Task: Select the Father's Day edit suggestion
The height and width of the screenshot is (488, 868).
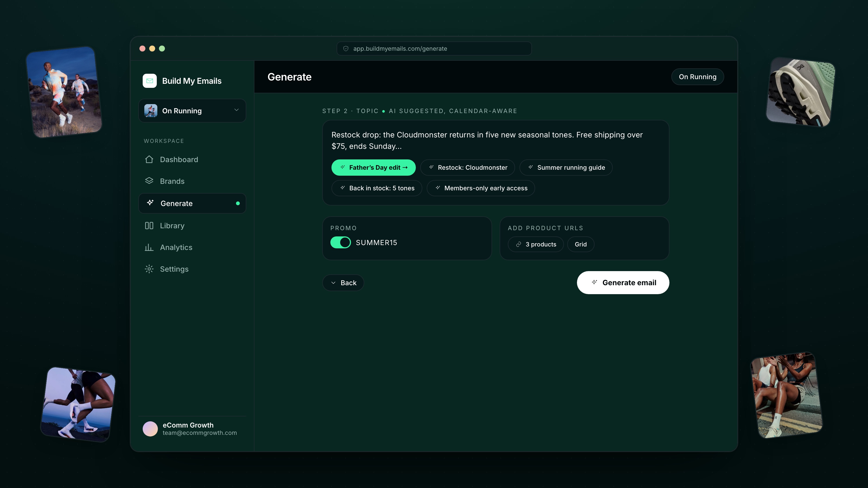Action: 373,167
